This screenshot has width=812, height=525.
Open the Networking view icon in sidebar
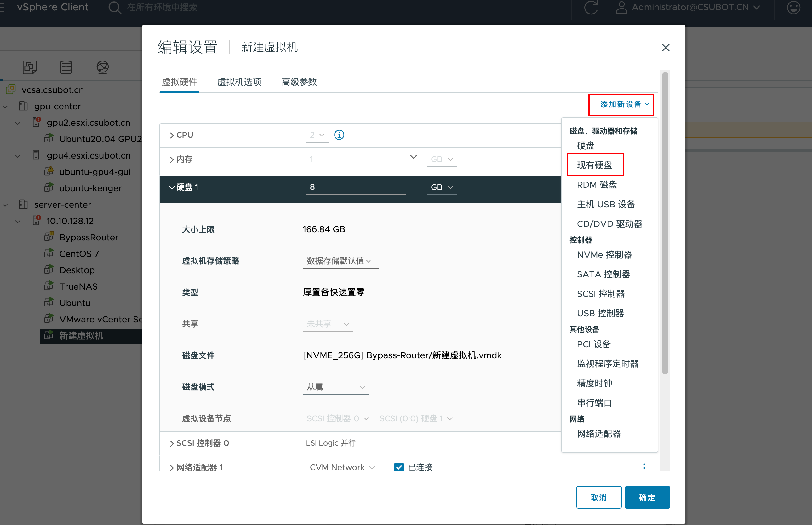click(x=102, y=67)
